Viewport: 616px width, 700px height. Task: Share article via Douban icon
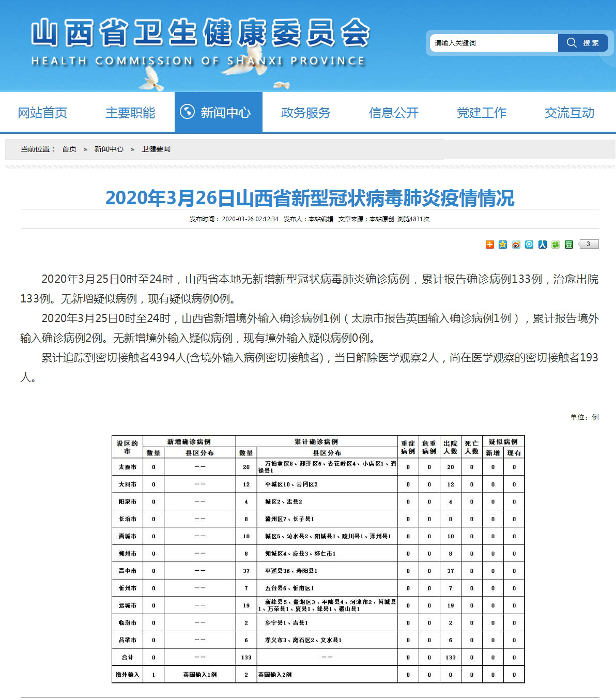click(x=568, y=245)
